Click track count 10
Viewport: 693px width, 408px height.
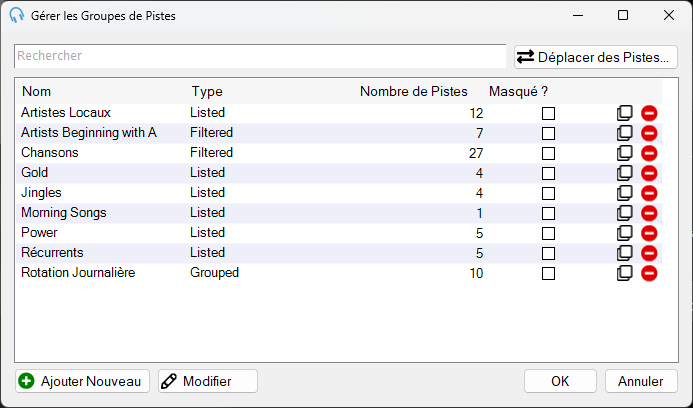click(x=476, y=274)
